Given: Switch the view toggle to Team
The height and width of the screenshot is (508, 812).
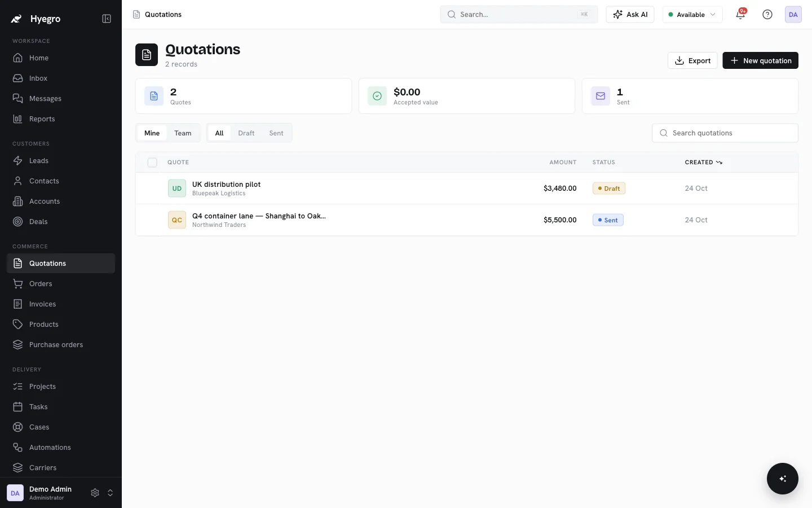Looking at the screenshot, I should point(183,133).
